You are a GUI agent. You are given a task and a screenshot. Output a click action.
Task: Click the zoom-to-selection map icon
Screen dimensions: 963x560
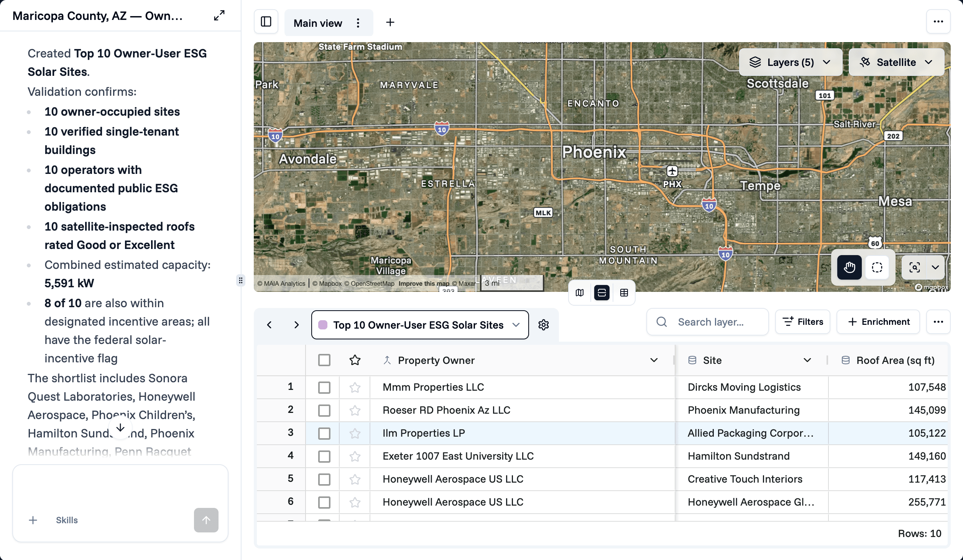tap(915, 267)
